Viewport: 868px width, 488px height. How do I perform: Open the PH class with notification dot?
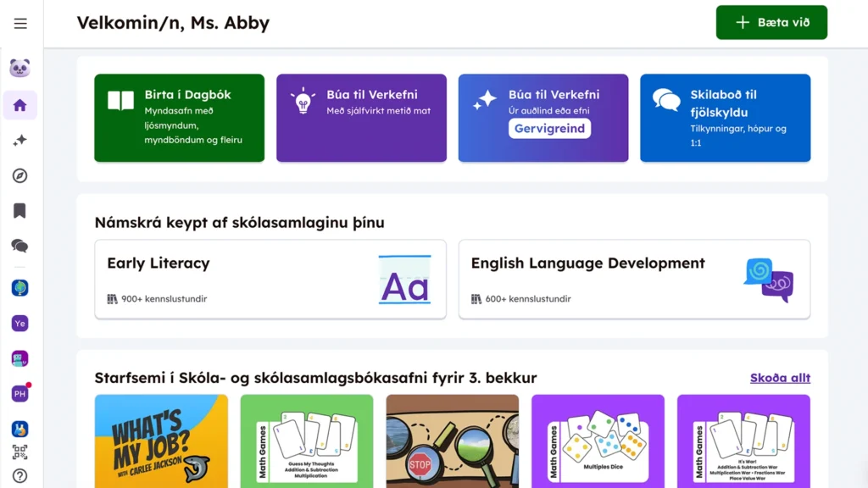[x=20, y=393]
